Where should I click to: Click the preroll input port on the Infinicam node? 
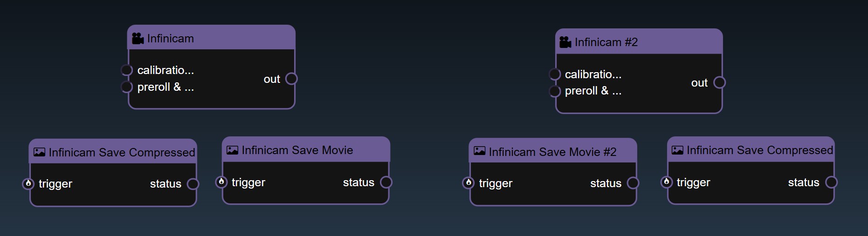coord(126,87)
